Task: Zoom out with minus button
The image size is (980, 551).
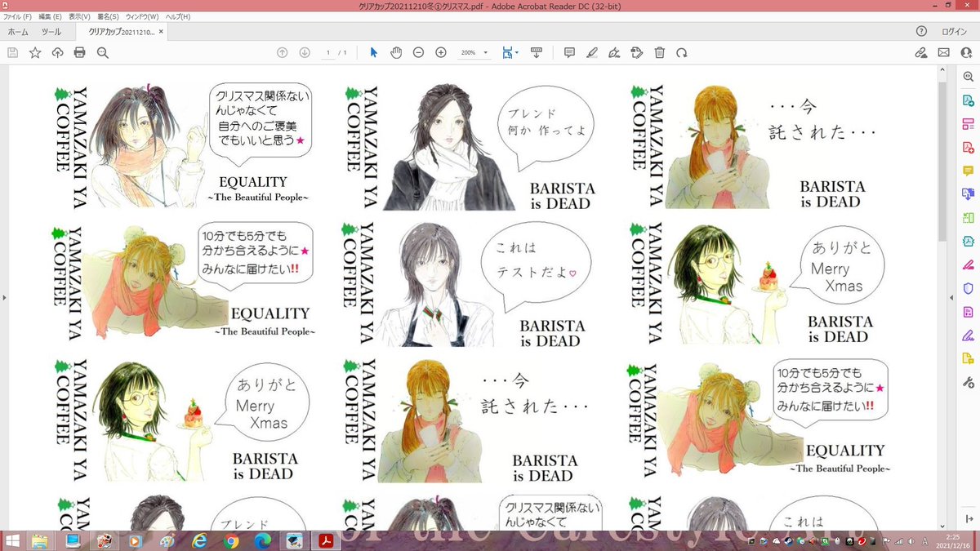Action: pyautogui.click(x=418, y=52)
